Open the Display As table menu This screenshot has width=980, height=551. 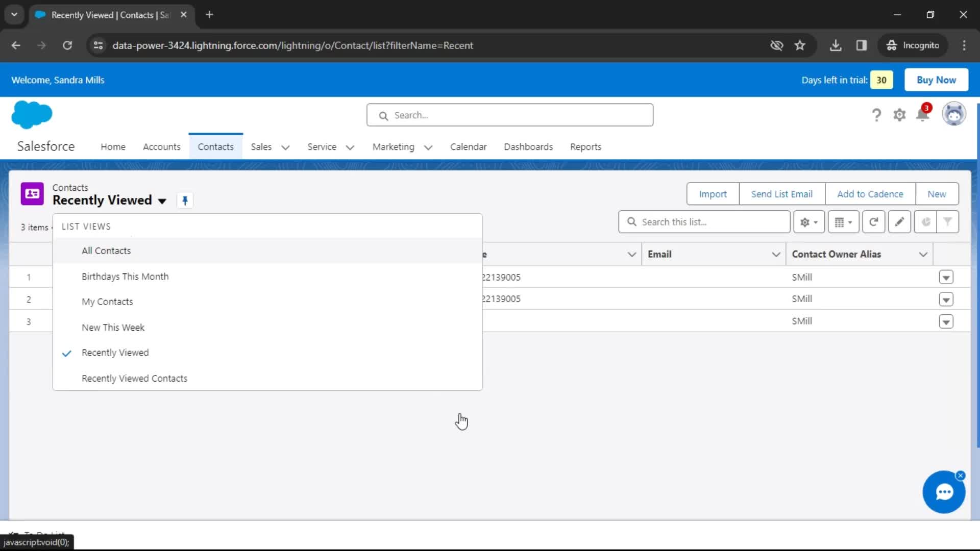click(843, 222)
